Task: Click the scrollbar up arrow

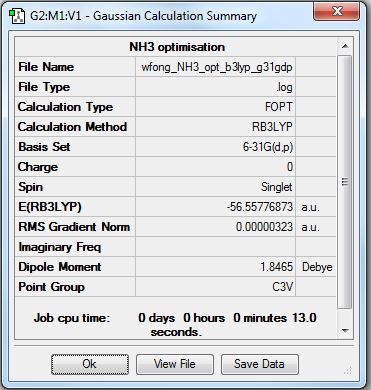Action: [x=345, y=46]
